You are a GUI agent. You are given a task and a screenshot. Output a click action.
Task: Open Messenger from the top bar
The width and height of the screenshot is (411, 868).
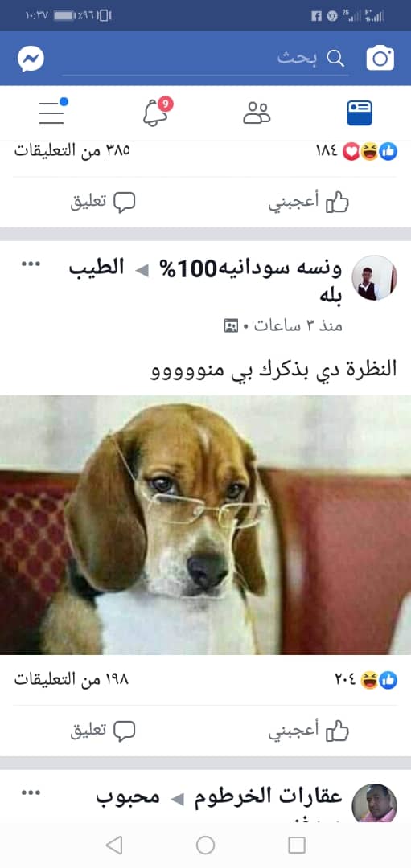pos(31,59)
